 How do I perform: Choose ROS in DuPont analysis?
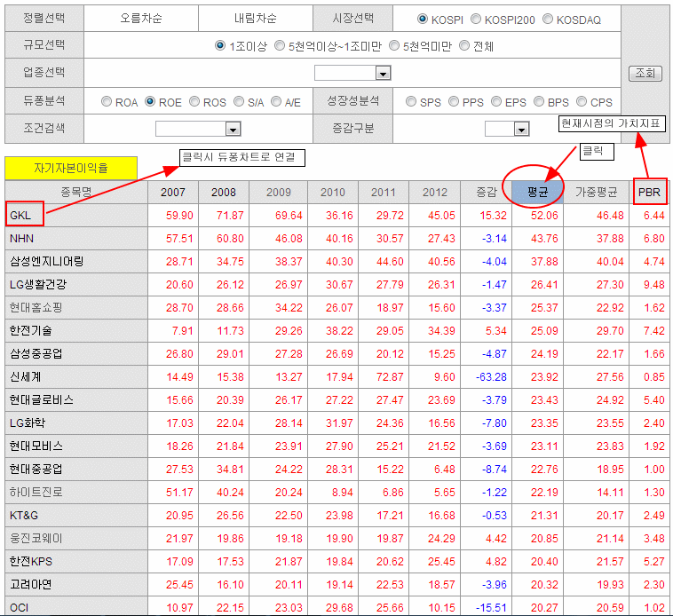click(x=194, y=101)
